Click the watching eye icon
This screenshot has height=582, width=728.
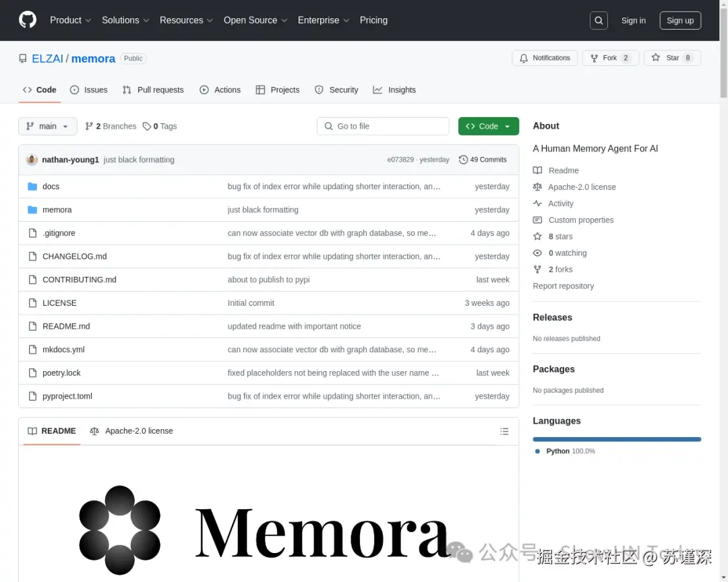point(537,253)
